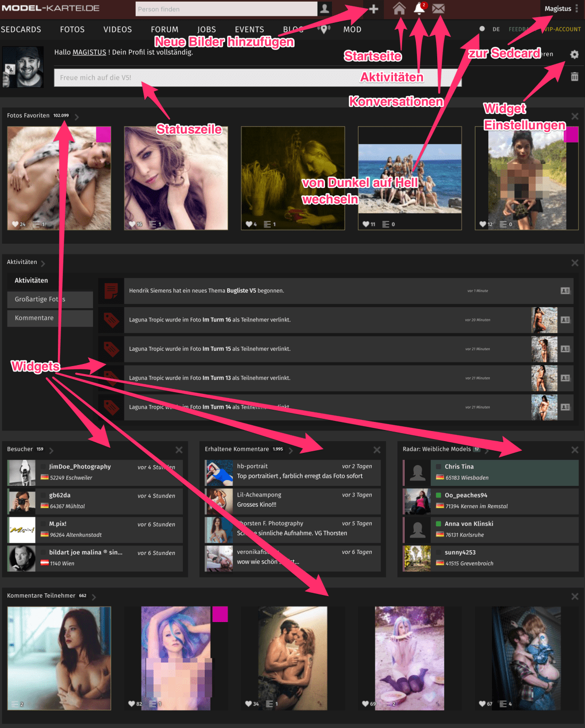
Task: Open the Magistus account dots menu
Action: click(576, 9)
